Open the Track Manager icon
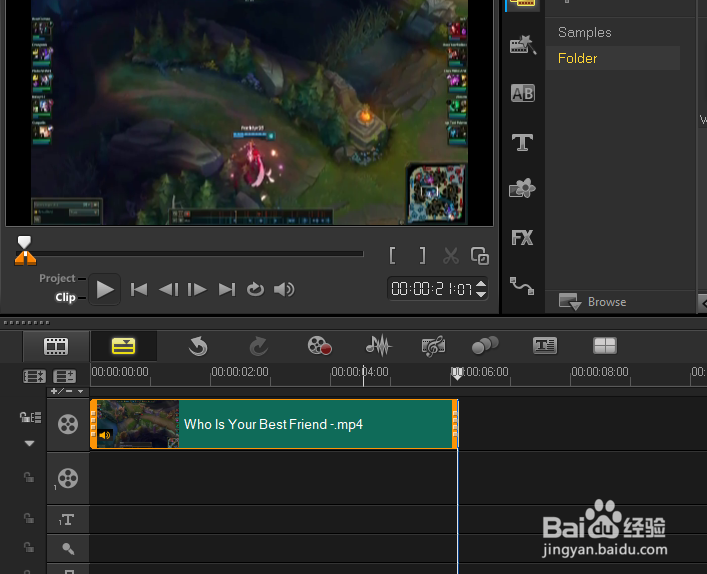This screenshot has width=707, height=574. pyautogui.click(x=64, y=376)
